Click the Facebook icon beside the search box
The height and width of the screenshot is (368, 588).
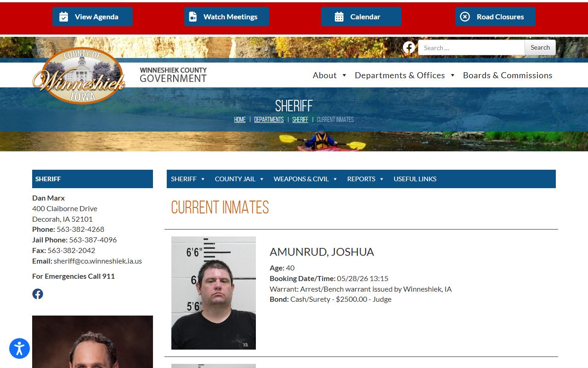(x=409, y=47)
